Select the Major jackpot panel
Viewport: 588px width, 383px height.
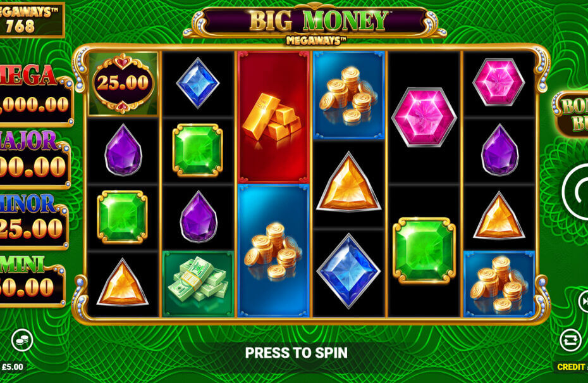35,159
